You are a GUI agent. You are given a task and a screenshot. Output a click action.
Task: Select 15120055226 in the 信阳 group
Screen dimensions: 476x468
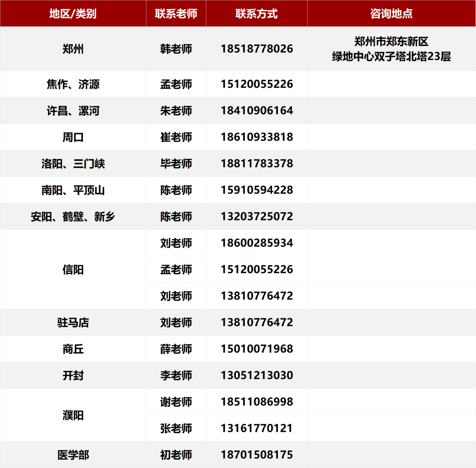[x=257, y=269]
